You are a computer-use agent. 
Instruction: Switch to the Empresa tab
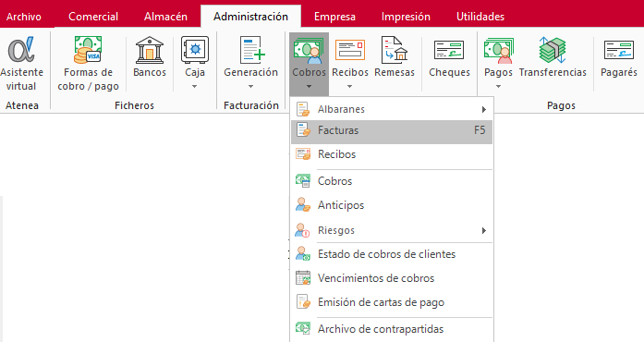(334, 17)
